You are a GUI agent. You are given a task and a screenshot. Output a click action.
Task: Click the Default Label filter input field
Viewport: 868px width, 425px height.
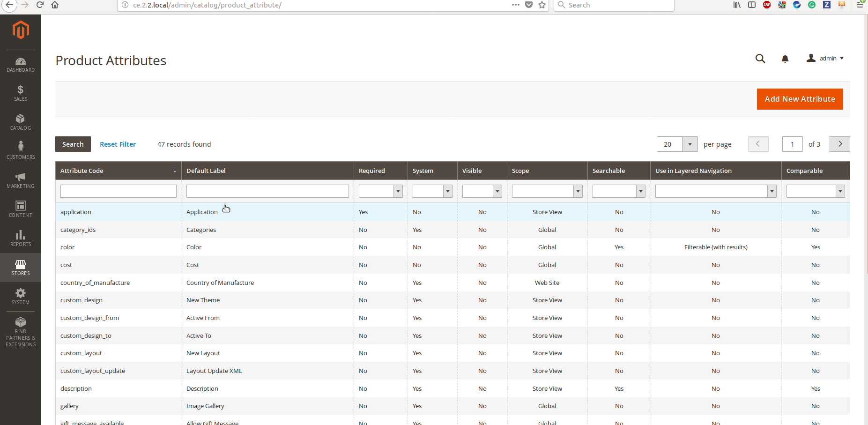pos(267,191)
